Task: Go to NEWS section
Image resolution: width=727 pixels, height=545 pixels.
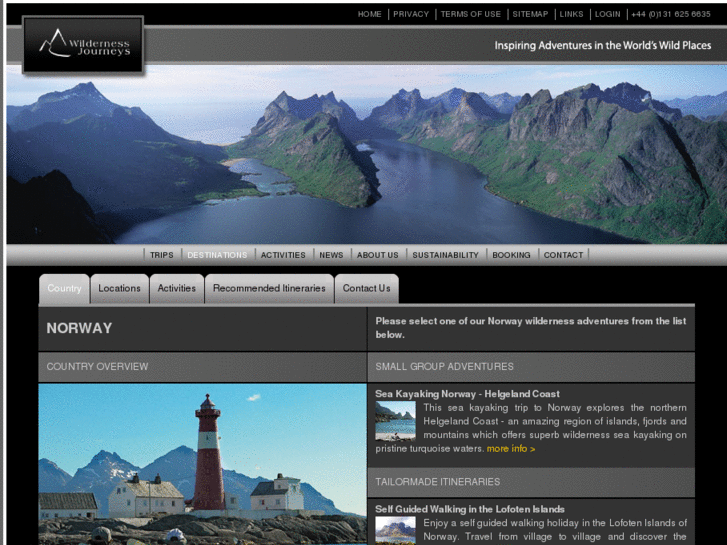Action: (331, 255)
